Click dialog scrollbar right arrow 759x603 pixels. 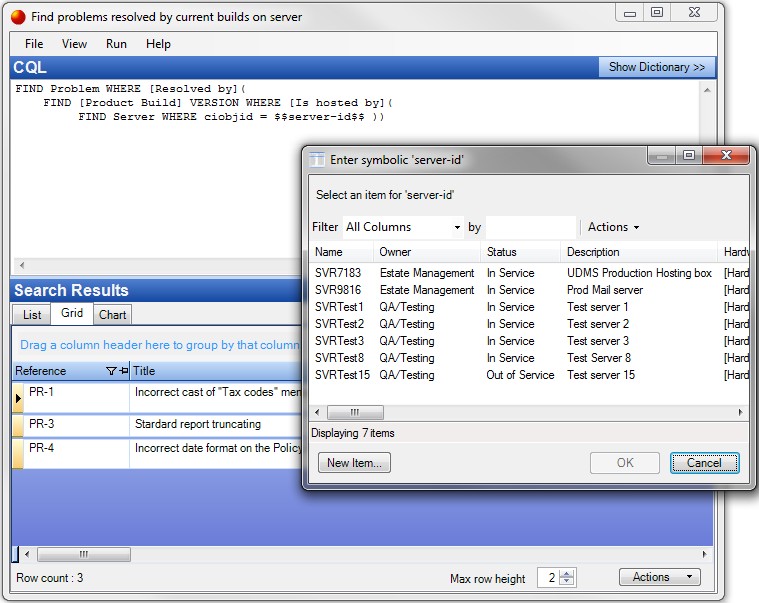point(741,412)
